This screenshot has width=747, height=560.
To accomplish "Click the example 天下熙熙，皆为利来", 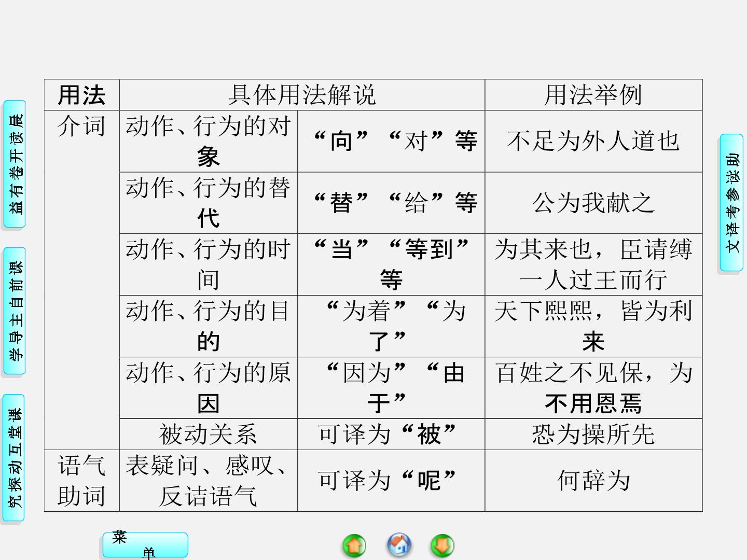I will [593, 326].
